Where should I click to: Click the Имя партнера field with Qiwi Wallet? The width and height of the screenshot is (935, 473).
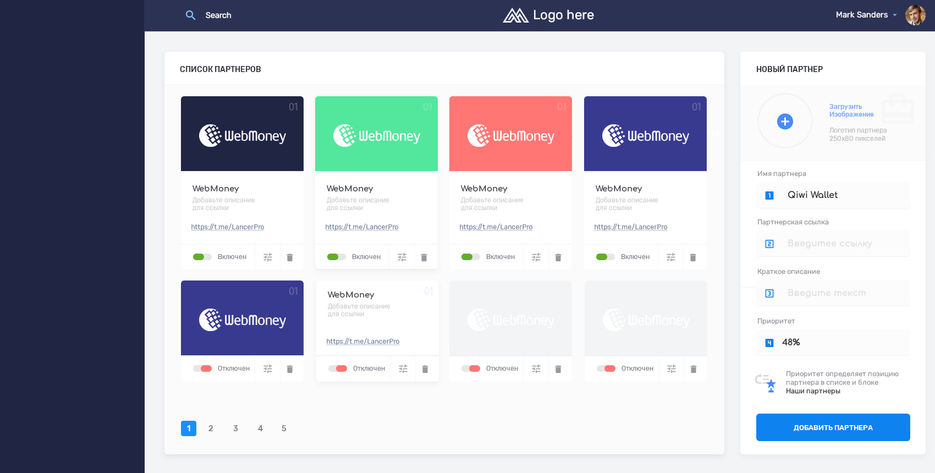coord(832,195)
